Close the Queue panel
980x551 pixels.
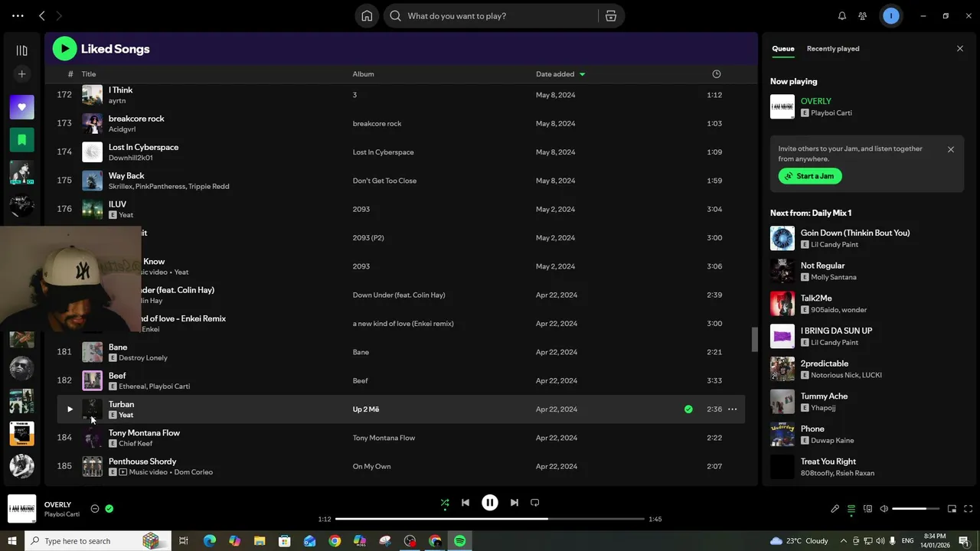pos(960,49)
